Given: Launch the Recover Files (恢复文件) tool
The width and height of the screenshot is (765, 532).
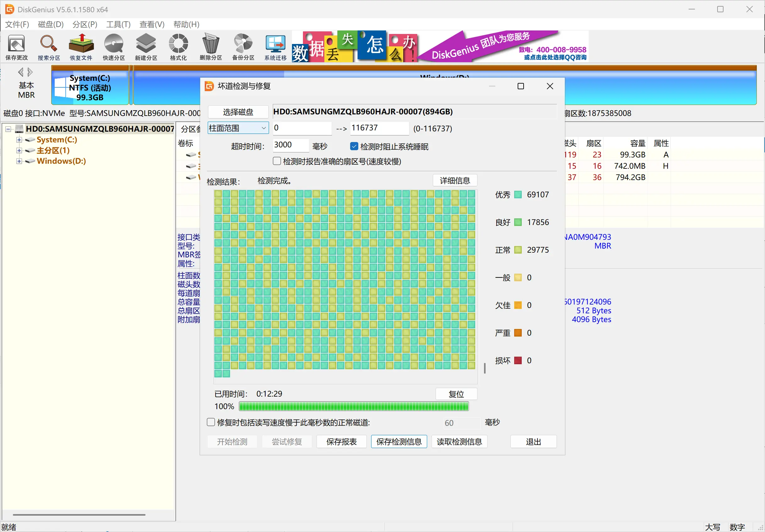Looking at the screenshot, I should click(x=81, y=47).
